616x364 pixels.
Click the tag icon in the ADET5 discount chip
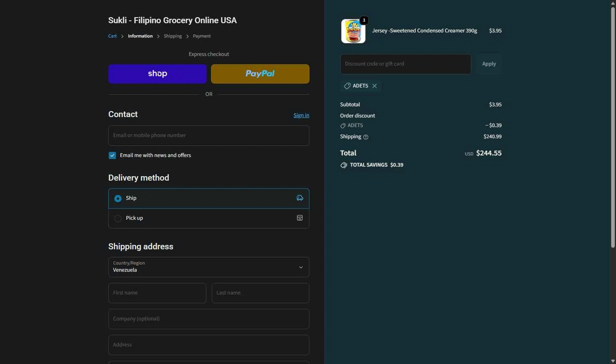coord(347,86)
